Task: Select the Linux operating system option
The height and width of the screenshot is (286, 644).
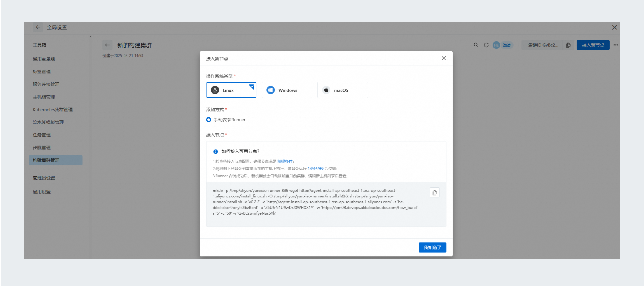Action: 231,90
